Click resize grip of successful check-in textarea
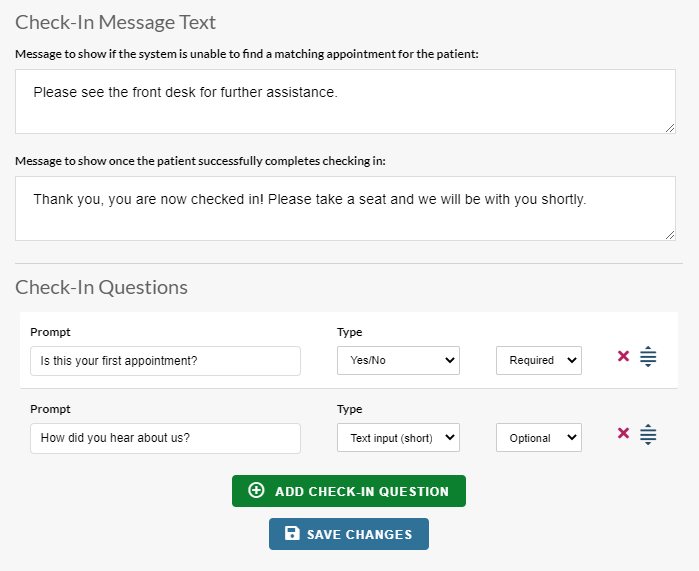699x571 pixels. tap(670, 235)
